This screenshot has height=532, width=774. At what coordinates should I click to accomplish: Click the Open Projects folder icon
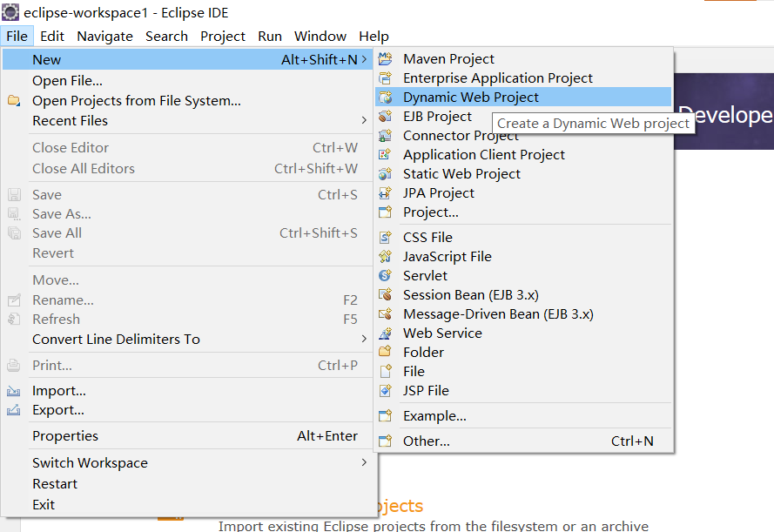pos(14,101)
